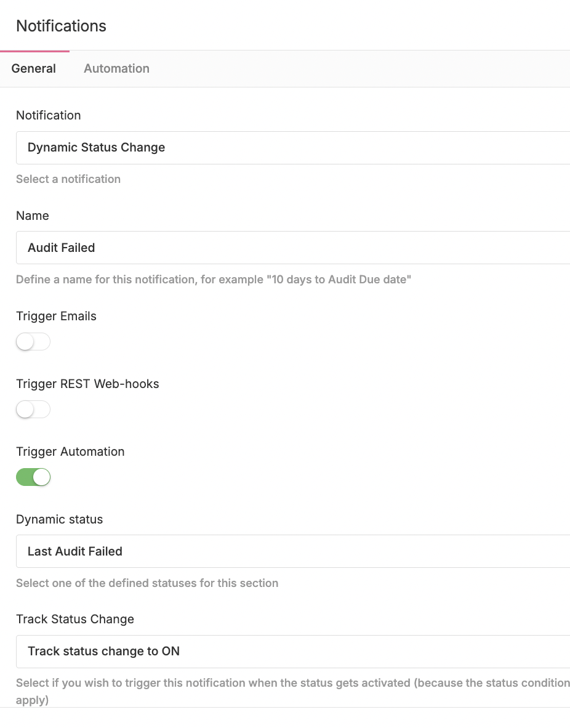Click the Trigger Automation label
Screen dimensions: 570x728
click(70, 451)
